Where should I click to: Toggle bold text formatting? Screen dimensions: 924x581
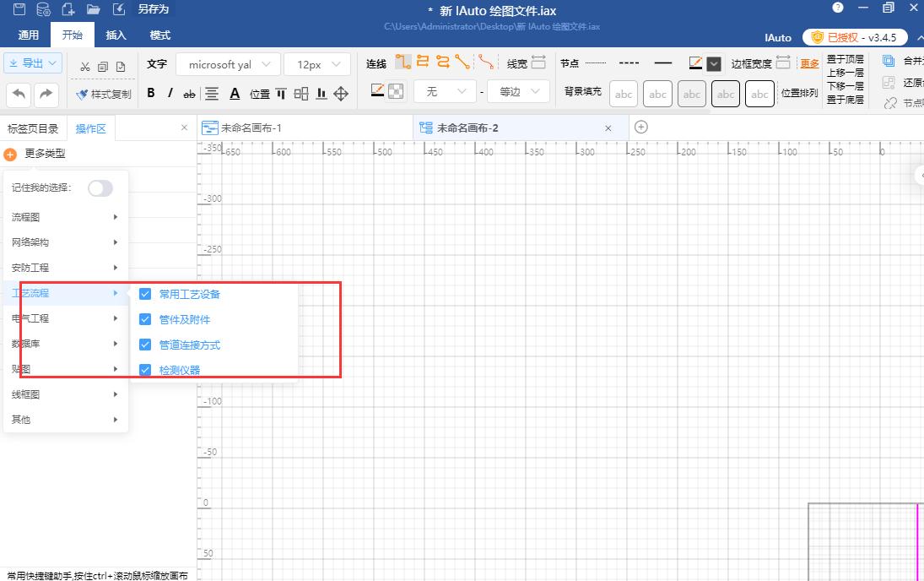coord(151,93)
